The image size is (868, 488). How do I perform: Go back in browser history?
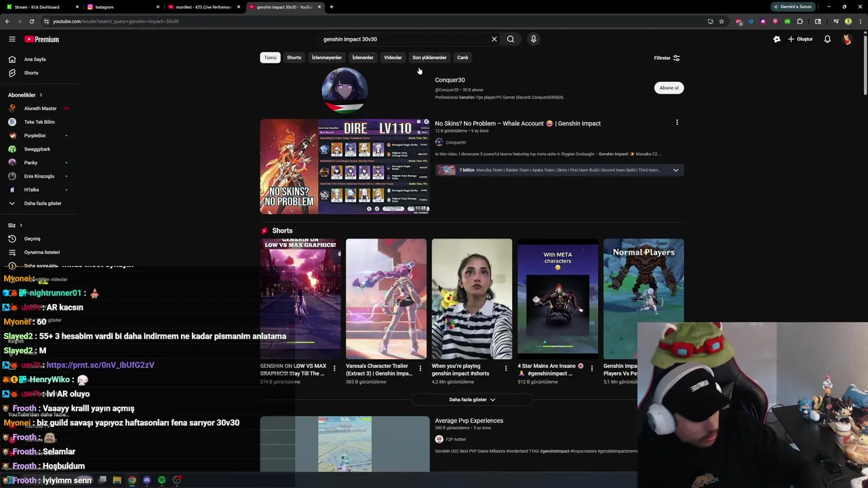click(x=7, y=21)
